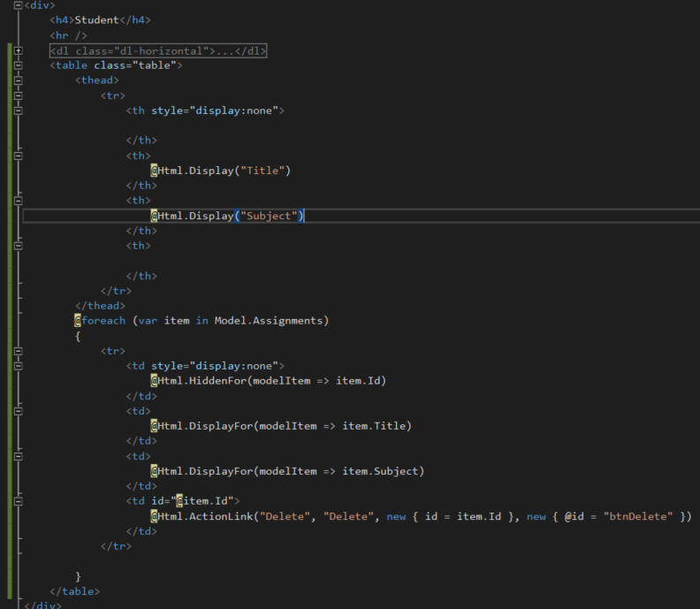Click the <h4>Student</h4> line
Screen dimensions: 700x609
[x=101, y=20]
